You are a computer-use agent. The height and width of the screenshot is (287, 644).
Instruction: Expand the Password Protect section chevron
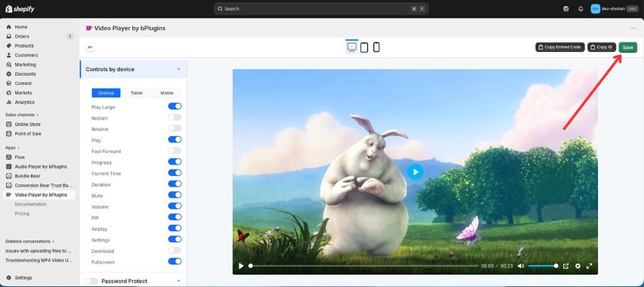(178, 281)
